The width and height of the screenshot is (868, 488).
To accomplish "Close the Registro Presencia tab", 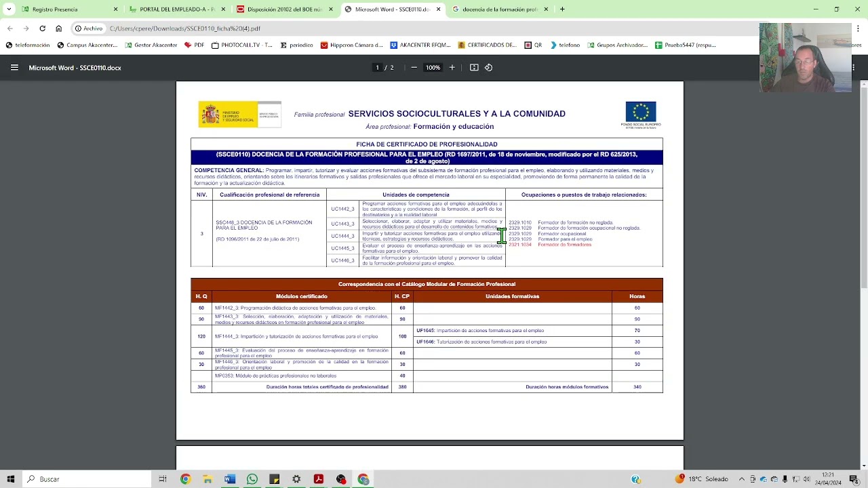I will click(115, 9).
